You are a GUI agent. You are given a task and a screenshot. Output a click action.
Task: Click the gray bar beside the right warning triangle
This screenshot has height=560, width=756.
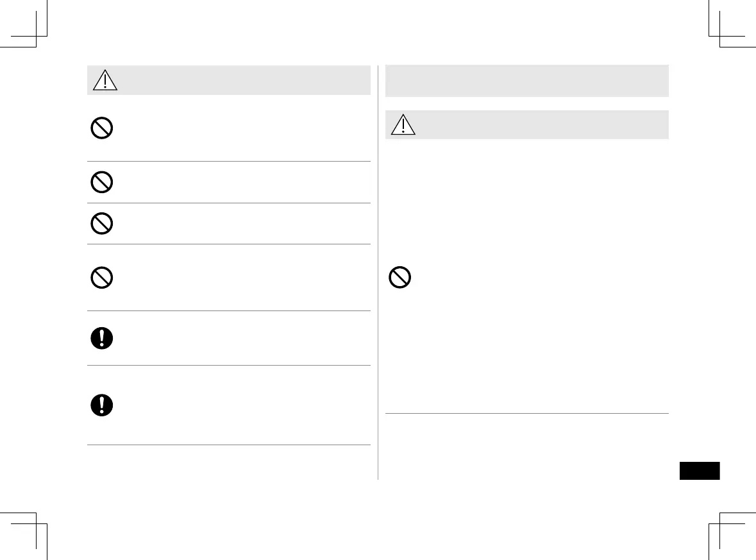coord(542,124)
